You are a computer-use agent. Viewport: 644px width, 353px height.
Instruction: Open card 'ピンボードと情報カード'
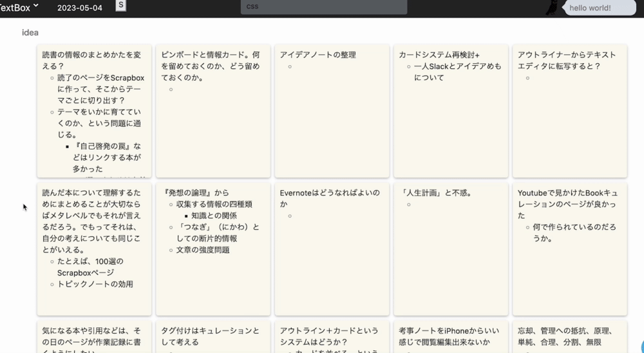[x=213, y=111]
